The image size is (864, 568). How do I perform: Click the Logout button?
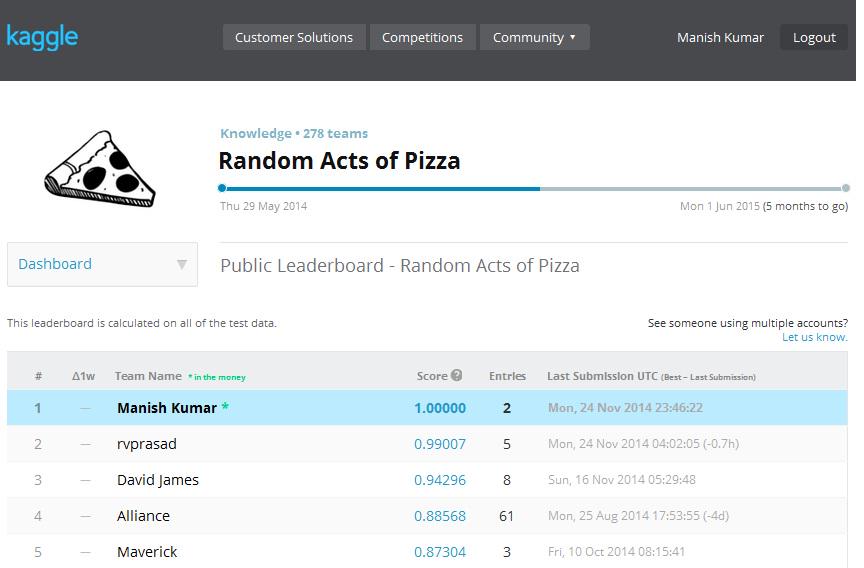[814, 37]
